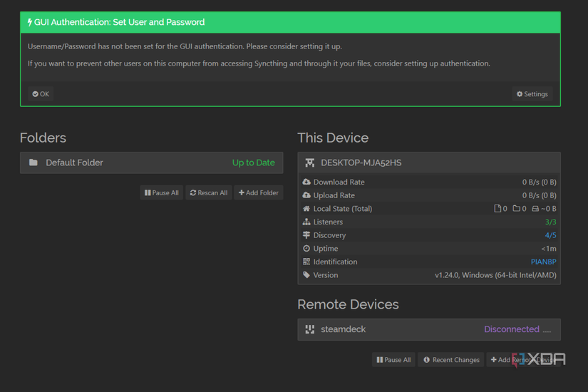
Task: Click the Identification QR code icon
Action: 306,262
